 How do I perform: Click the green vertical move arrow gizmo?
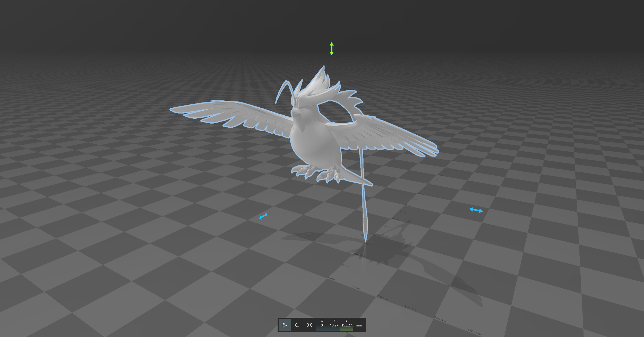(x=332, y=49)
